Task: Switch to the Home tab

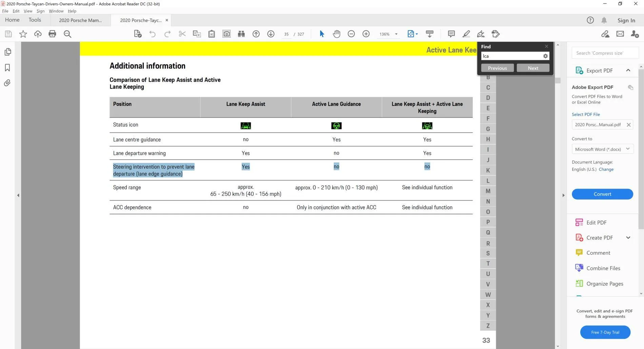Action: (12, 20)
